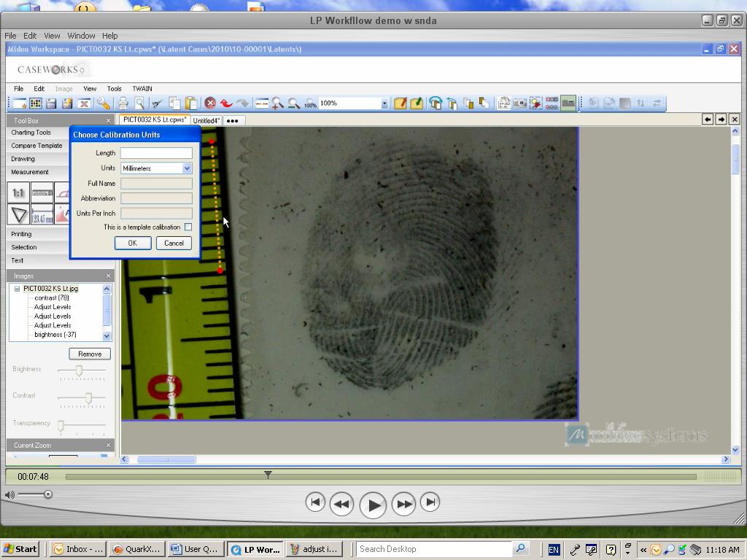Click OK in the calibration dialog
Viewport: 747px width, 560px height.
132,244
